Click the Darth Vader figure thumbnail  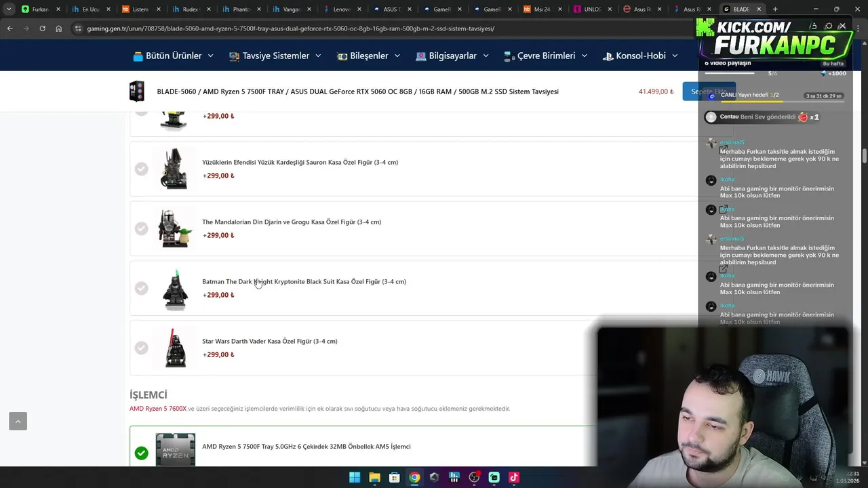(175, 348)
